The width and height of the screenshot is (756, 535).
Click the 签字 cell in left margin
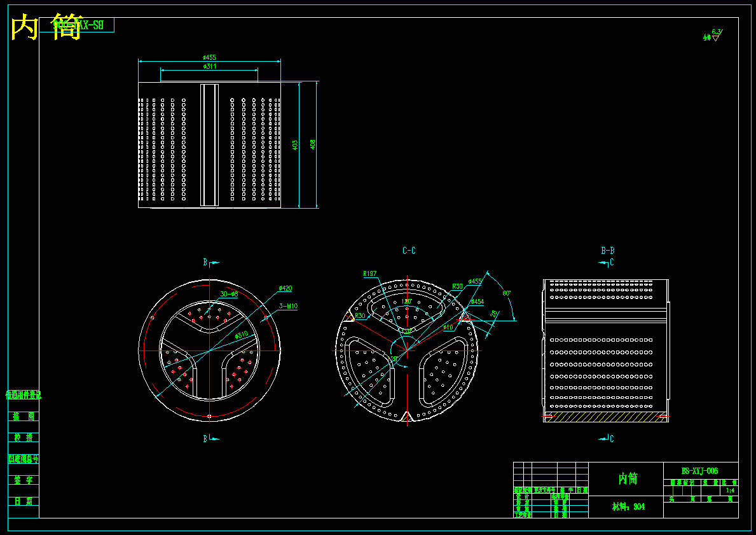(23, 480)
